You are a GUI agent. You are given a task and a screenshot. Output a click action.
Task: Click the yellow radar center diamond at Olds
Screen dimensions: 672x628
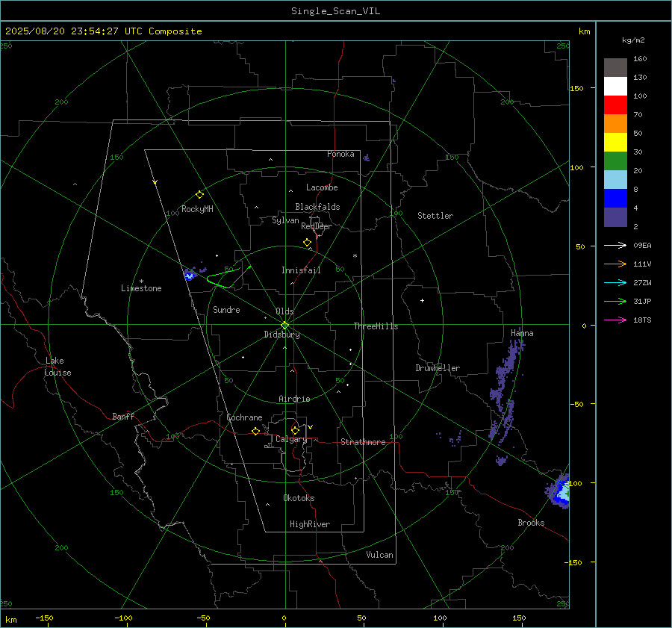pyautogui.click(x=285, y=325)
